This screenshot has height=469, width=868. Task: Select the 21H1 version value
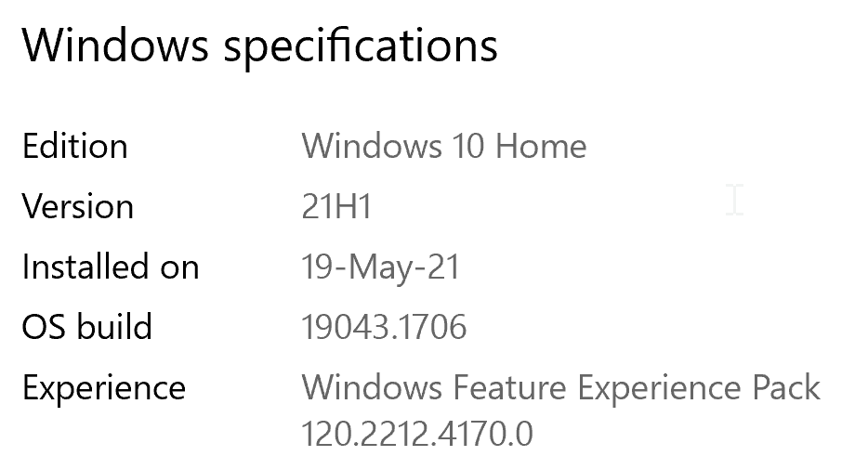pos(336,206)
